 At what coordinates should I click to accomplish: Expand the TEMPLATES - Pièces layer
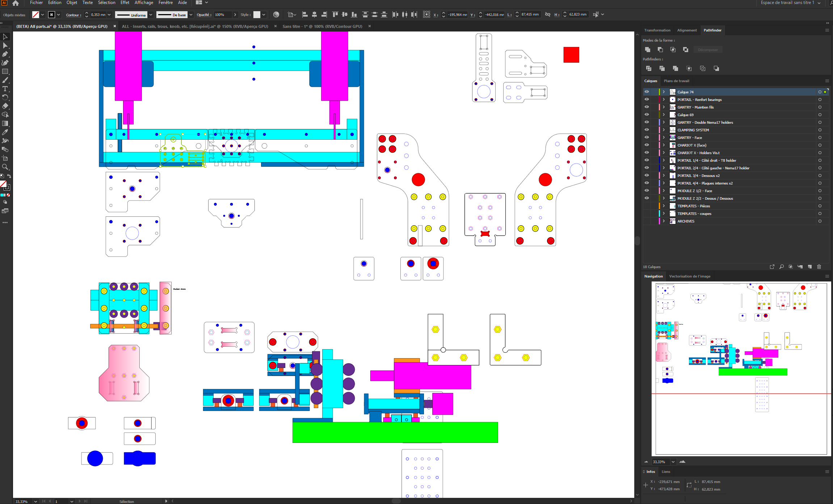(664, 206)
